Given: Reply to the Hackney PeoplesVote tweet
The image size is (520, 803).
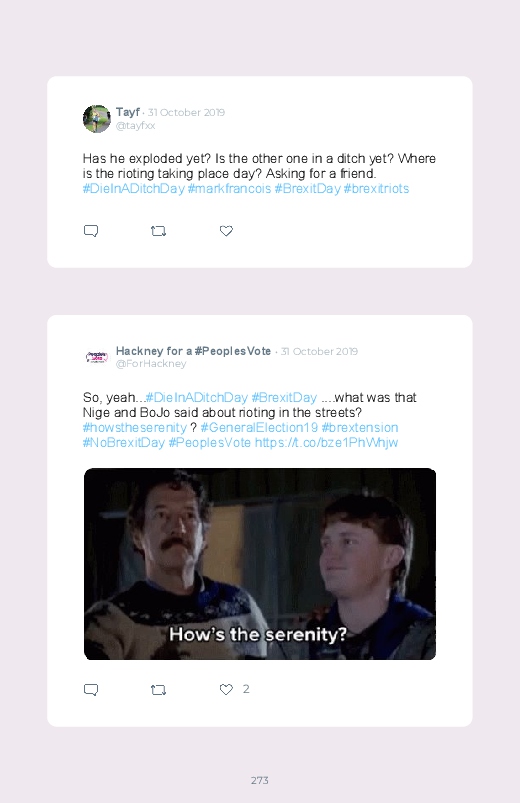Looking at the screenshot, I should [x=91, y=690].
